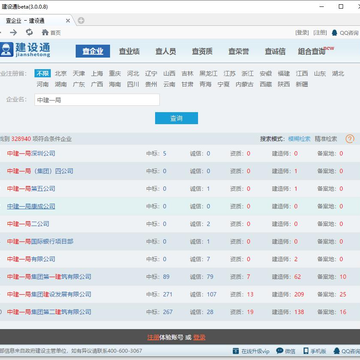Click the orange help question-mark icon
360x360 pixels.
350,139
